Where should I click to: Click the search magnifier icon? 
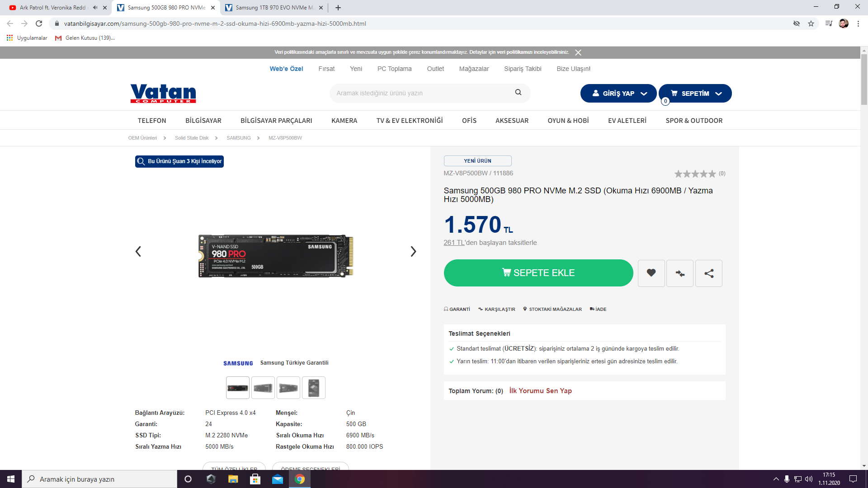click(x=518, y=93)
